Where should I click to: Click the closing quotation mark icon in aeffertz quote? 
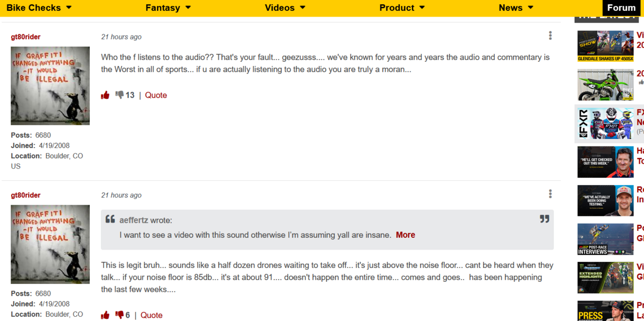coord(544,219)
